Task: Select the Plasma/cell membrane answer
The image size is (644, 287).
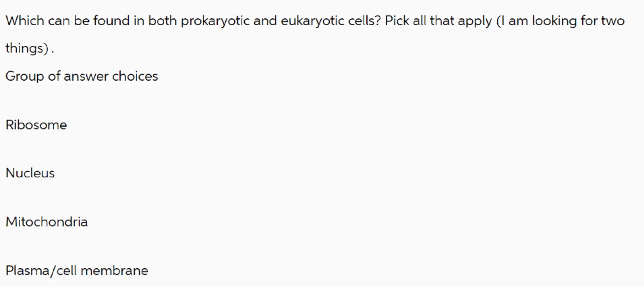Action: [x=77, y=271]
